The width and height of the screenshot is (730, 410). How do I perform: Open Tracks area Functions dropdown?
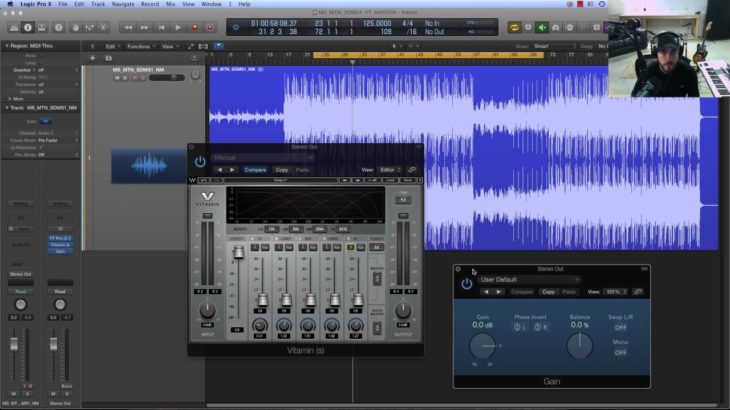140,47
